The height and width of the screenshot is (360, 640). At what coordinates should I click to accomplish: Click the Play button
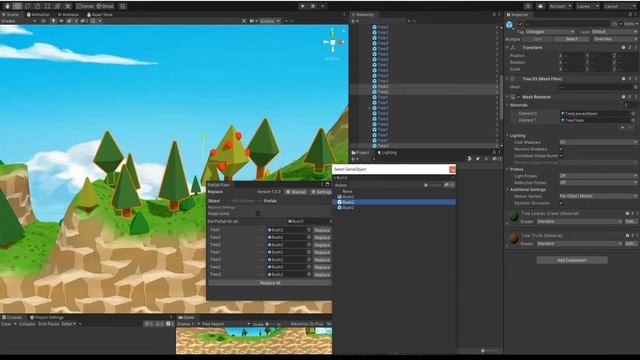302,6
